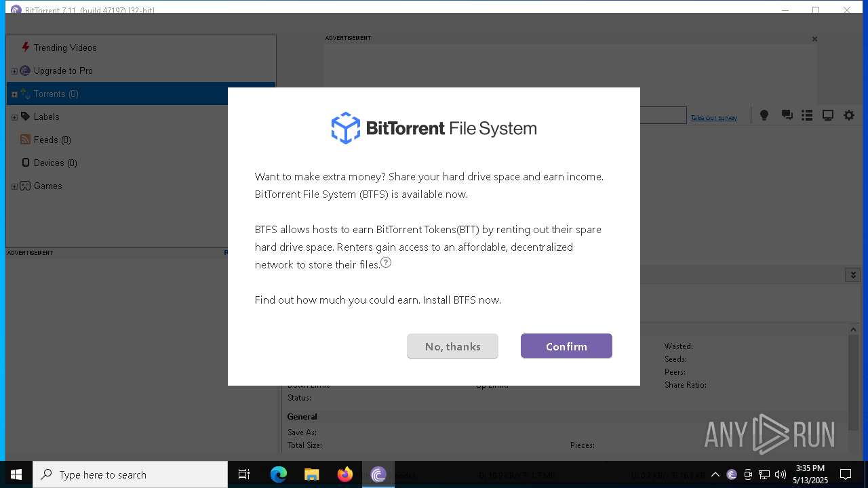Image resolution: width=868 pixels, height=488 pixels.
Task: Click BitTorrent system tray icon
Action: coord(732,474)
